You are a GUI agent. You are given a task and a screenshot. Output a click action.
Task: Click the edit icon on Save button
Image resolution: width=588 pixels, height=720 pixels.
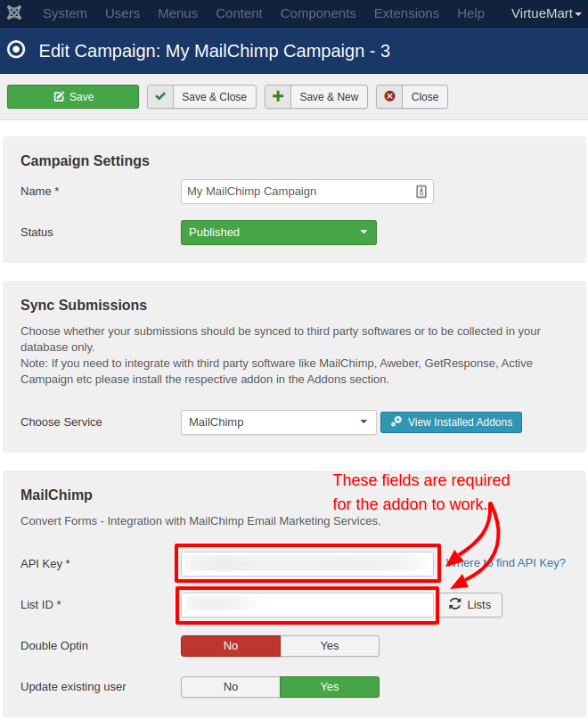pyautogui.click(x=59, y=96)
